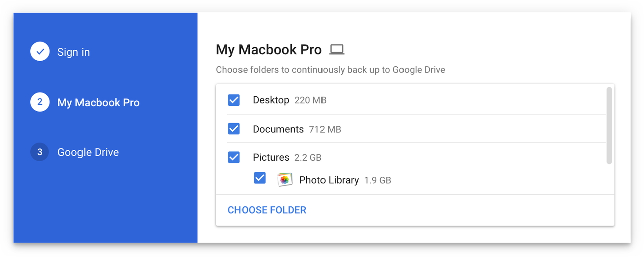Click the CHOOSE FOLDER button
The height and width of the screenshot is (257, 644).
[x=267, y=210]
